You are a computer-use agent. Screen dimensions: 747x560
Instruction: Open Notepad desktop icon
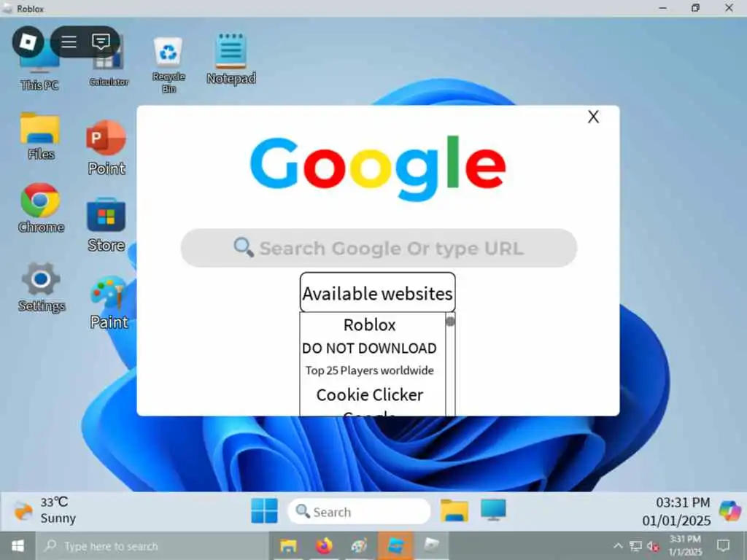[x=231, y=59]
